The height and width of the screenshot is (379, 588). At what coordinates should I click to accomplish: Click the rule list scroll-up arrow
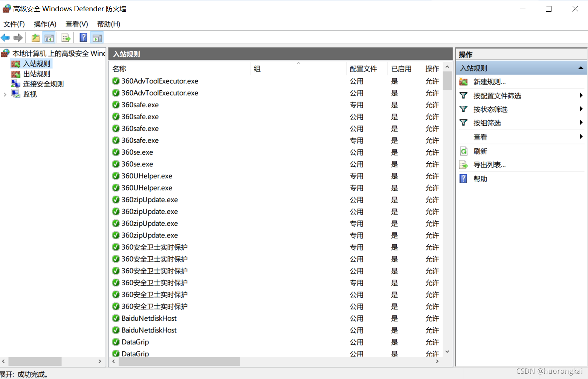point(447,67)
